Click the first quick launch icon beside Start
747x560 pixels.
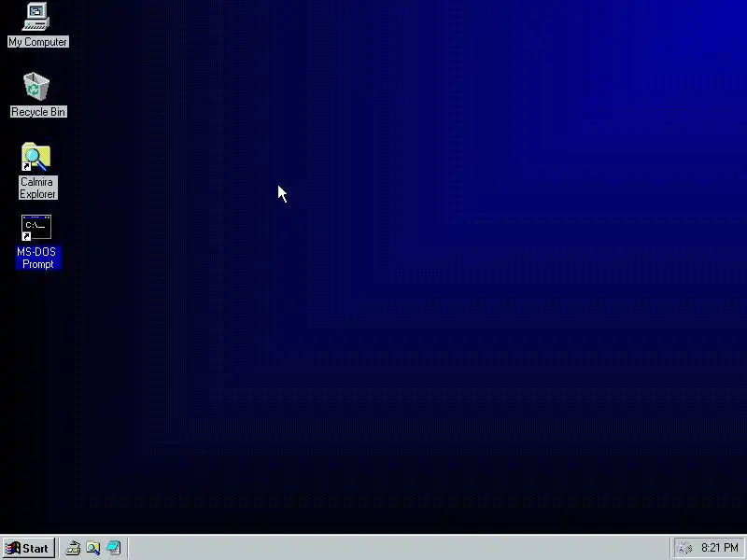click(73, 548)
